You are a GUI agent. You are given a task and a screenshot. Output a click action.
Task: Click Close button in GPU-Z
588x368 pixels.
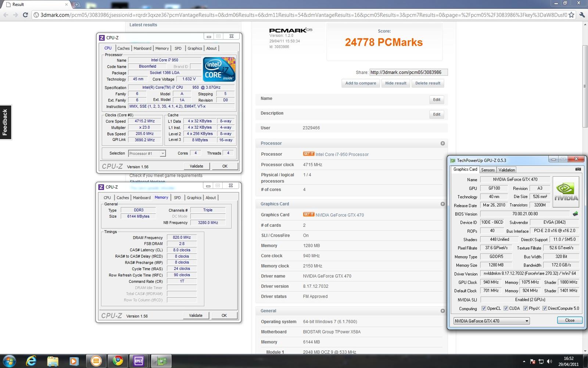pos(570,320)
